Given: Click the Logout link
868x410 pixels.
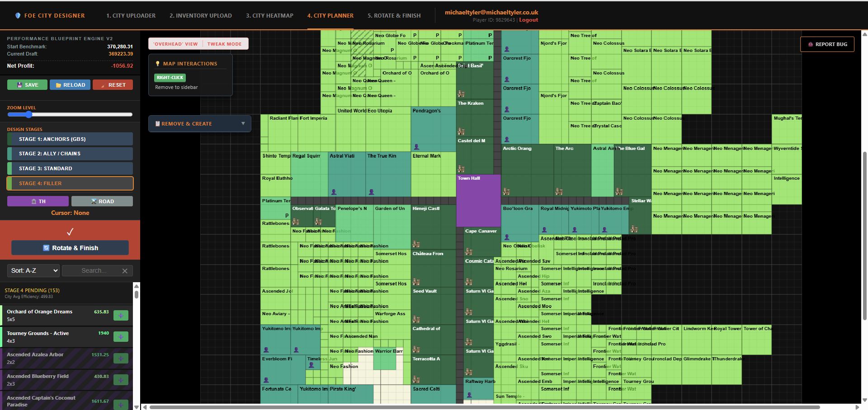Looking at the screenshot, I should (x=528, y=20).
